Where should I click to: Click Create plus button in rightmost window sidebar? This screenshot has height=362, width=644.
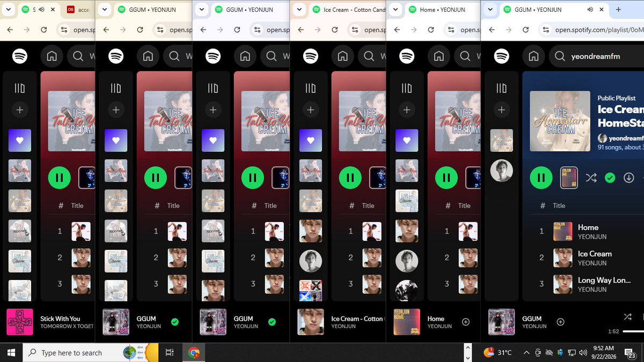point(501,110)
